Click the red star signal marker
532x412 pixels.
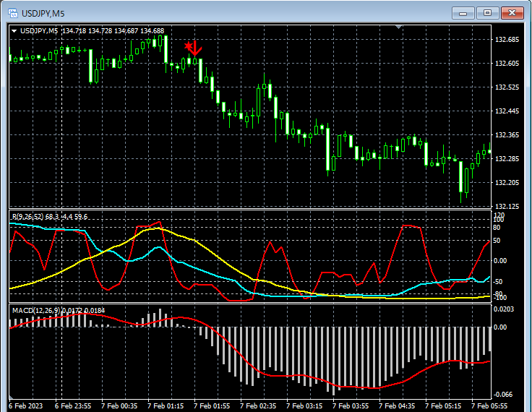coord(189,46)
